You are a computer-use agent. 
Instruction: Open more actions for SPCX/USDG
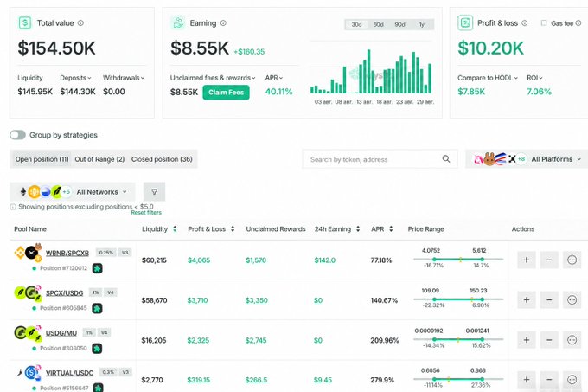572,299
